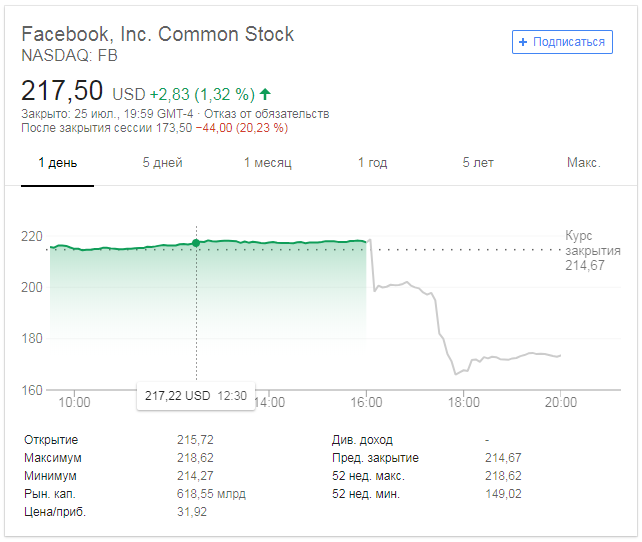Viewport: 642px width, 542px height.
Task: Click the 217,22 USD 12:30 chart tooltip
Action: (195, 396)
